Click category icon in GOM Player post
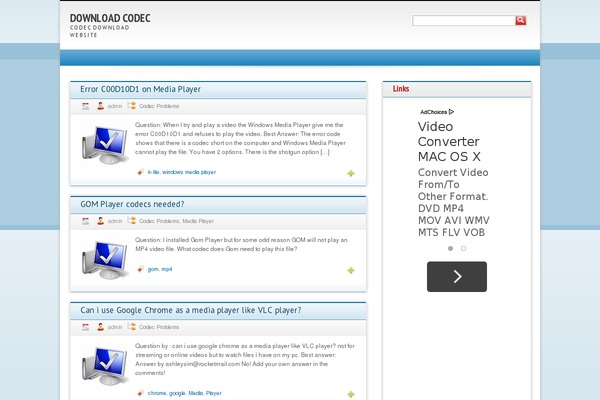 [132, 220]
